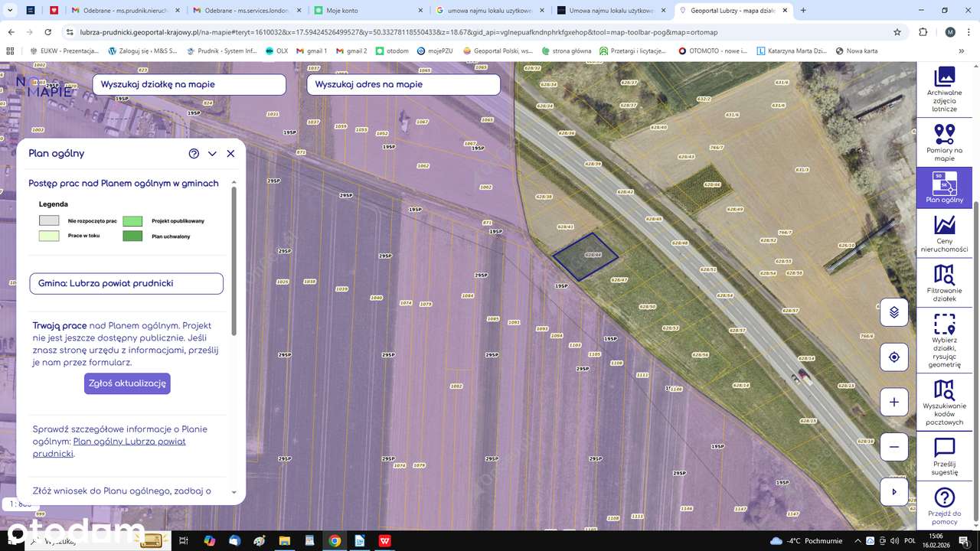The image size is (980, 551).
Task: Zoom in with the plus button
Action: click(x=893, y=402)
